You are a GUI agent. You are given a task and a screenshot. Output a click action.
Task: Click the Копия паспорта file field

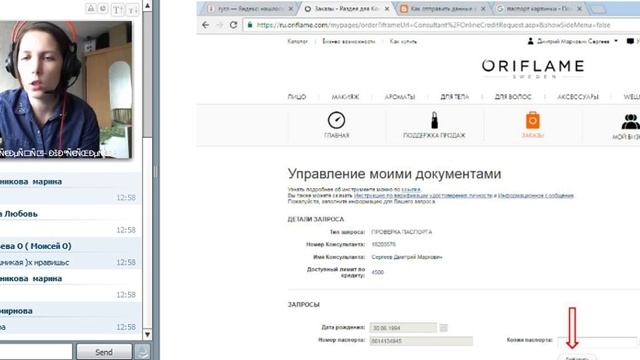pos(597,341)
